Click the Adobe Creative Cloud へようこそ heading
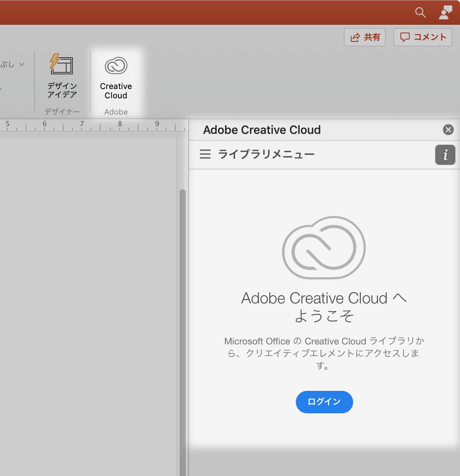This screenshot has height=476, width=460. pos(324,307)
